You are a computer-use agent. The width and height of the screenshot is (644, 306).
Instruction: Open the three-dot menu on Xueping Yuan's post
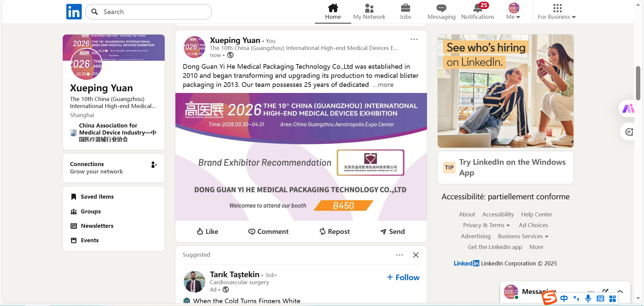coord(414,39)
